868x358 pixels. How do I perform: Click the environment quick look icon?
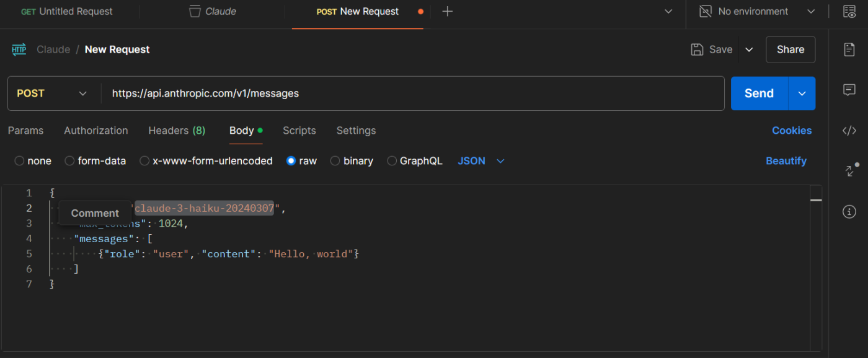pos(849,11)
